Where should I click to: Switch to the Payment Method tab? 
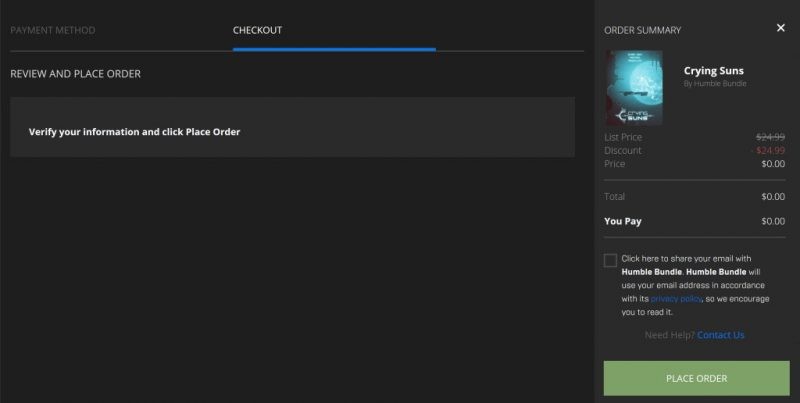pyautogui.click(x=53, y=30)
